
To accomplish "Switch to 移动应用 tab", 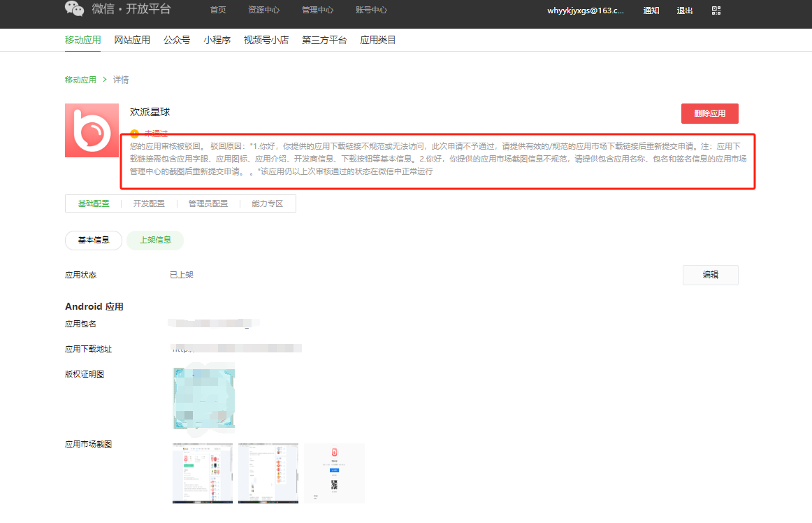I will click(83, 40).
